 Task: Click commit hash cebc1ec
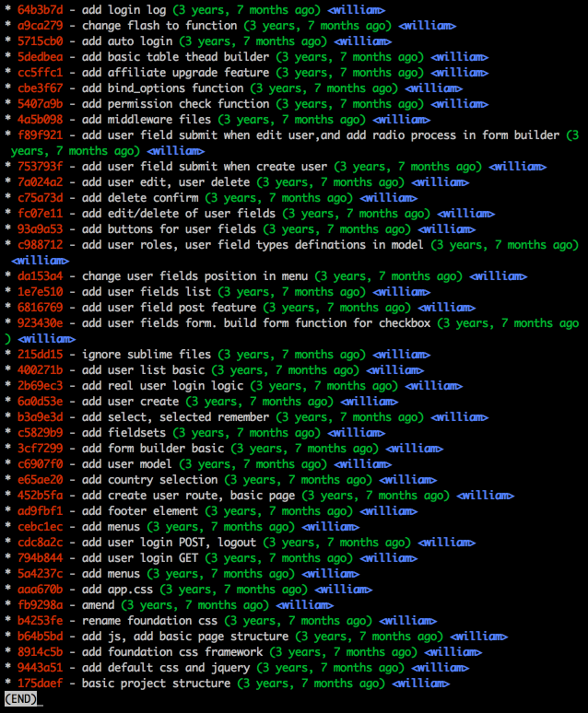pos(40,527)
